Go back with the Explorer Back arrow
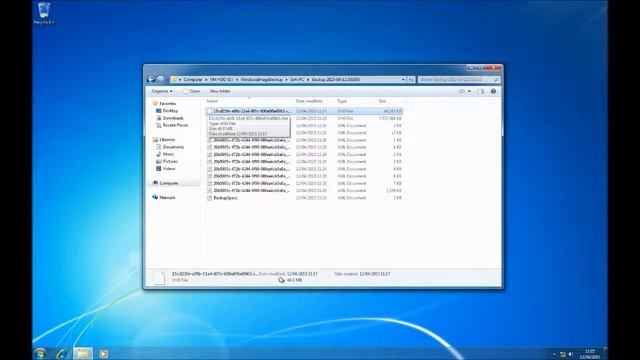The height and width of the screenshot is (360, 640). [151, 80]
